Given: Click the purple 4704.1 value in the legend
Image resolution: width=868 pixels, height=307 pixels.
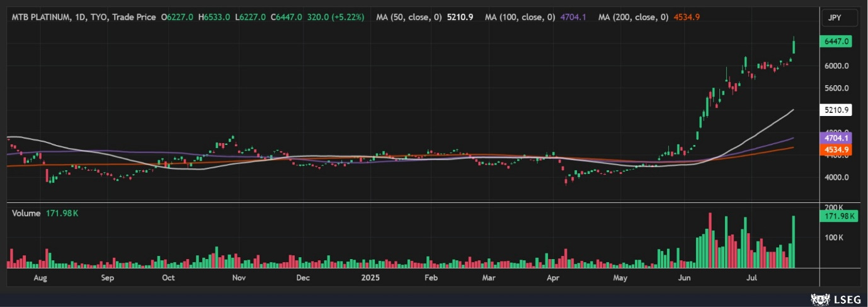Looking at the screenshot, I should tap(574, 18).
